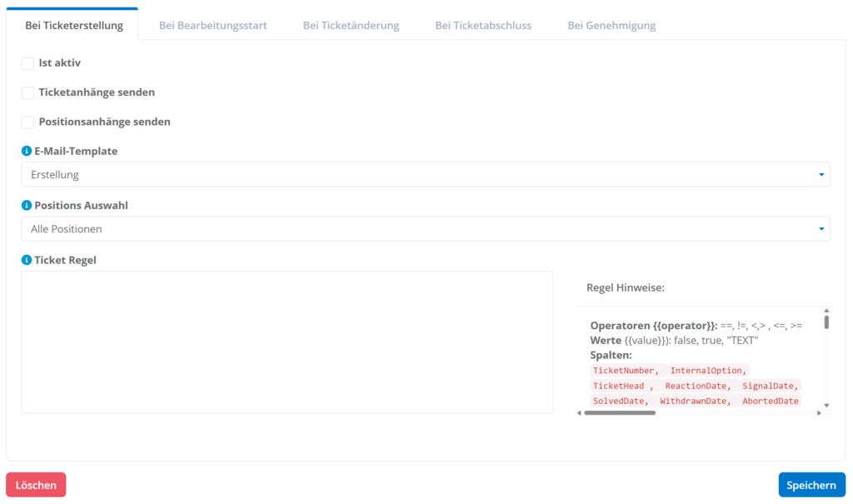This screenshot has height=504, width=853.
Task: Tick the "Ticketanhänge senden" checkbox
Action: [x=27, y=92]
